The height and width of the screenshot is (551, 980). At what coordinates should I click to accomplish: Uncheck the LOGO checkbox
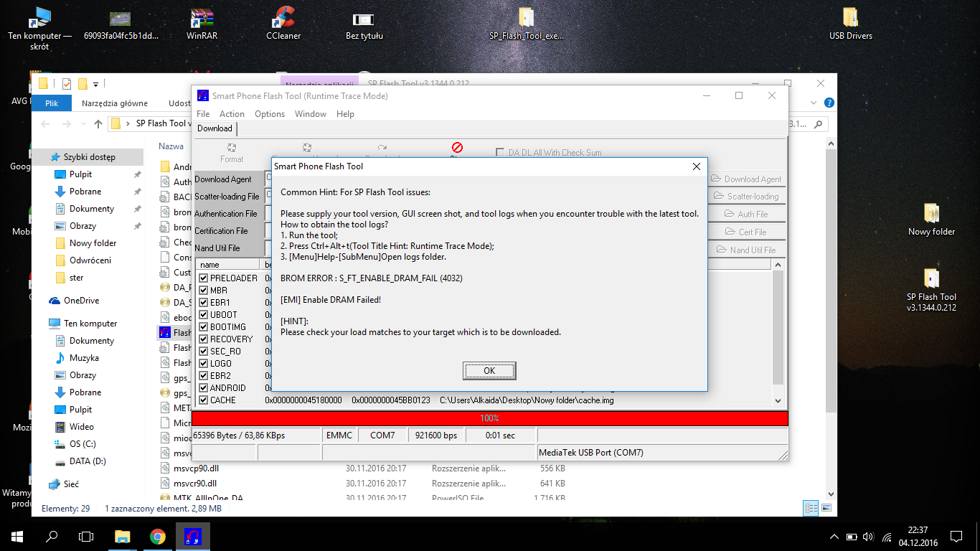204,364
